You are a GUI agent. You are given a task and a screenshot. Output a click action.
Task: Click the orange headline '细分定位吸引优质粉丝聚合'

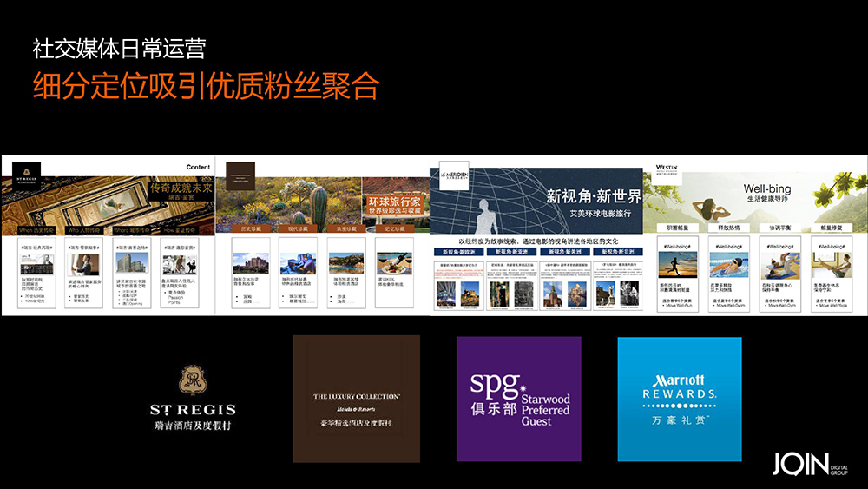pyautogui.click(x=206, y=86)
